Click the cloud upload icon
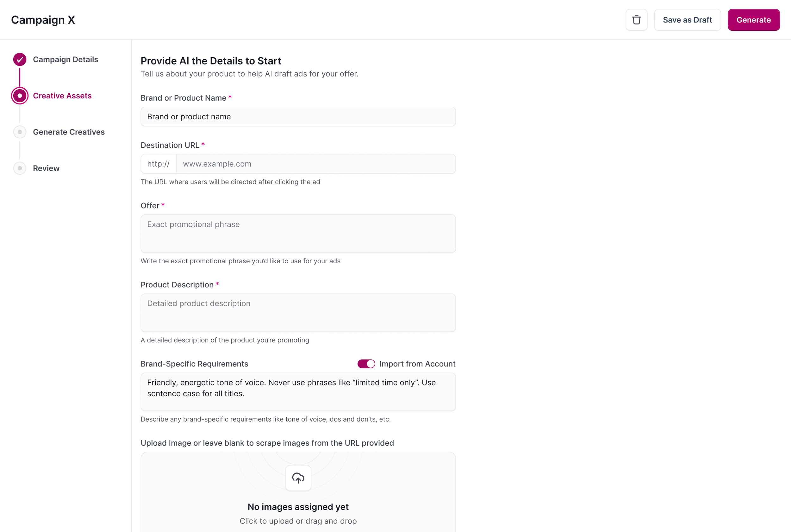 click(x=298, y=478)
